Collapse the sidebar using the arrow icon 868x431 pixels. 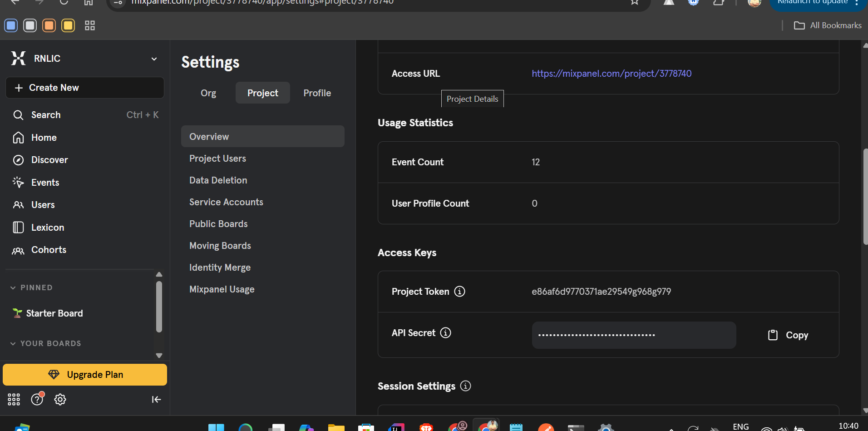point(156,399)
